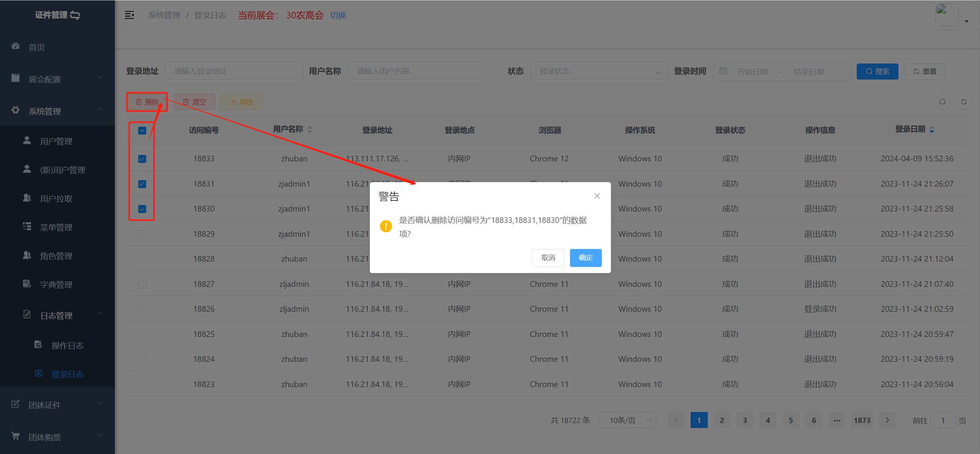Click the circular search toggle icon
980x454 pixels.
click(942, 102)
